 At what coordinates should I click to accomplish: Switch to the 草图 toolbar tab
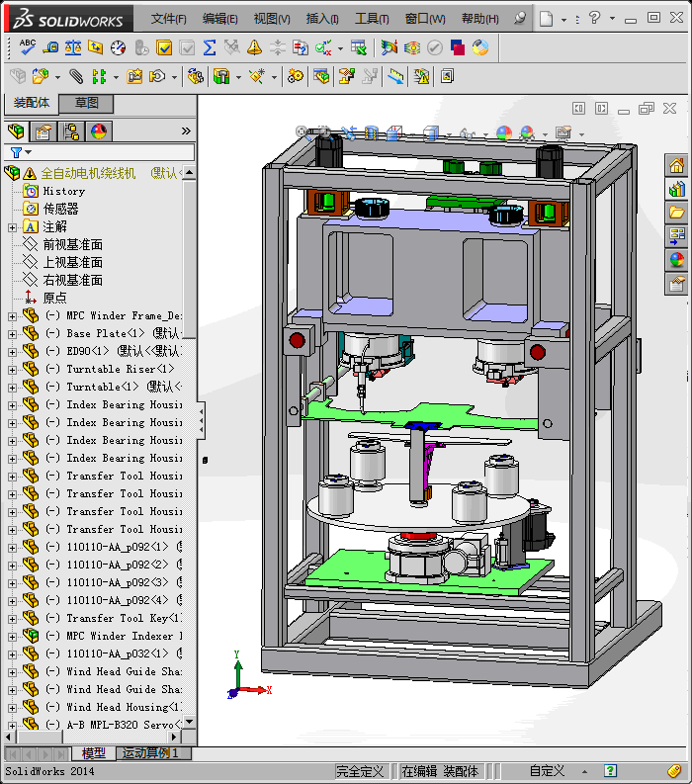(x=87, y=103)
